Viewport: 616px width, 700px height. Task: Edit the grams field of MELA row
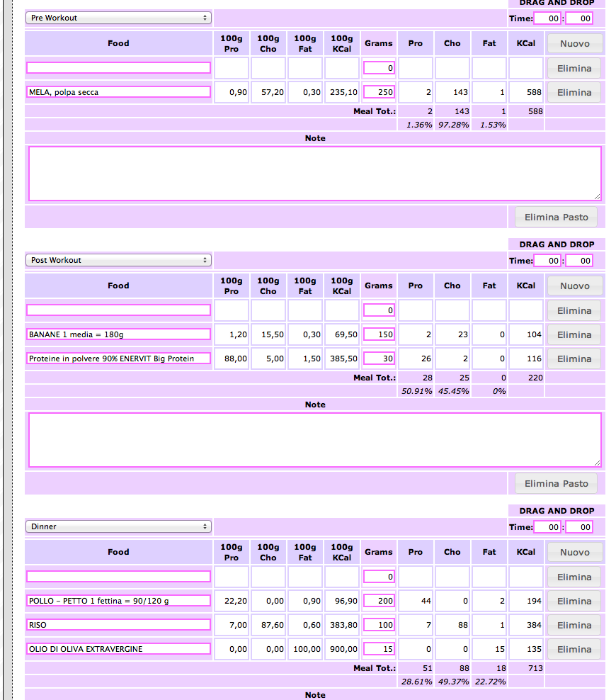379,92
